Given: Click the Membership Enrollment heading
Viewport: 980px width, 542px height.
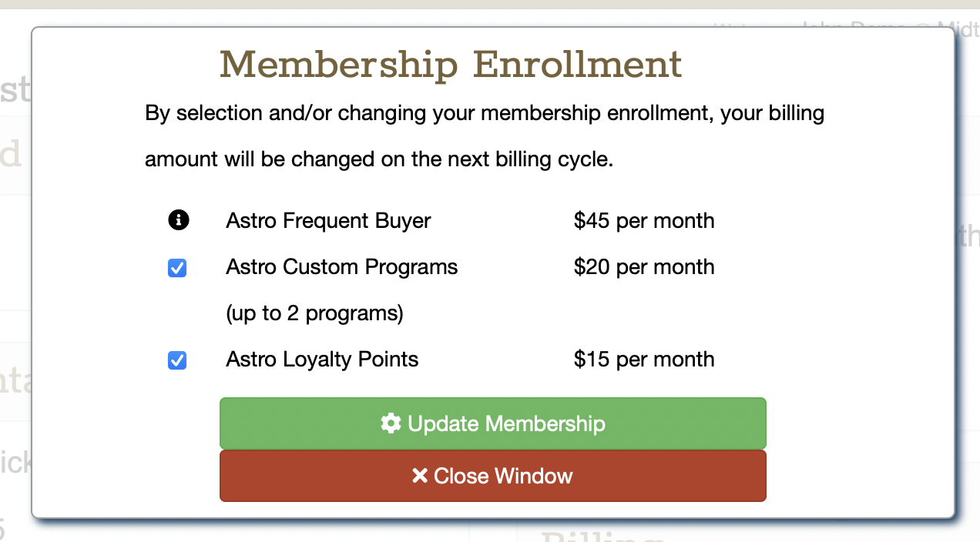Looking at the screenshot, I should pyautogui.click(x=451, y=64).
